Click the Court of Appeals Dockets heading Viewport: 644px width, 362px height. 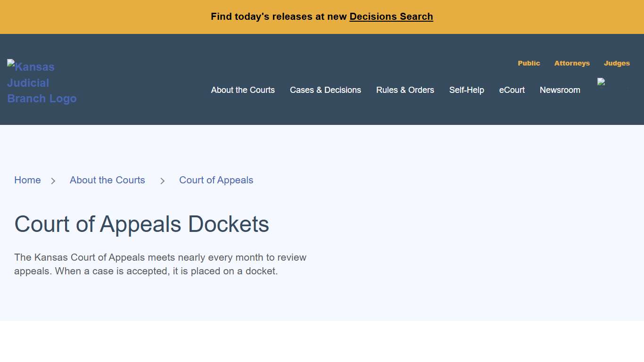coord(141,224)
